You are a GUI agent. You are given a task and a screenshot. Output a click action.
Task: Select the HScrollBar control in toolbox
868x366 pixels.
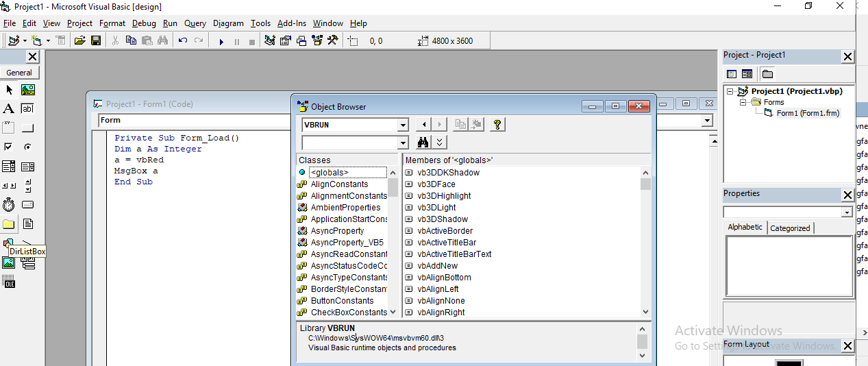click(9, 186)
